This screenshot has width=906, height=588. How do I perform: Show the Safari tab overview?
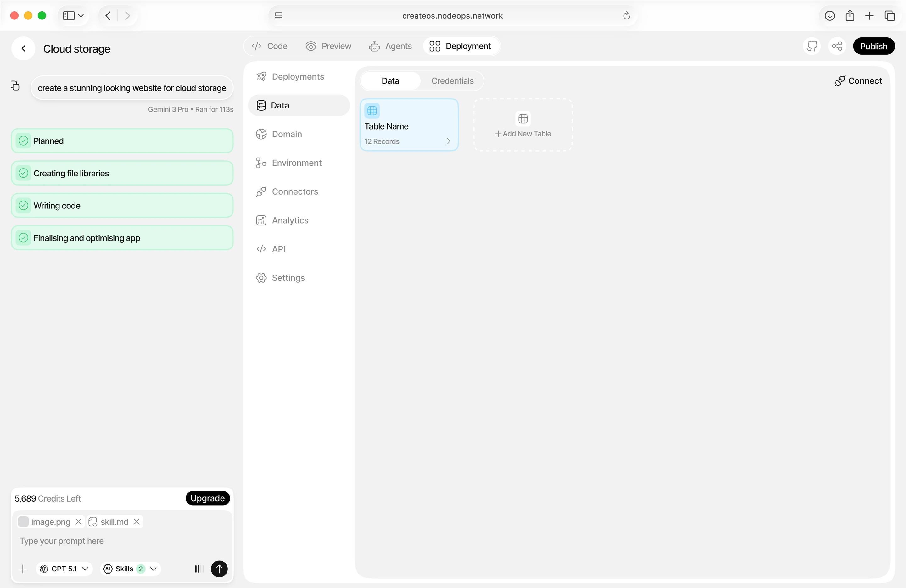pos(890,16)
